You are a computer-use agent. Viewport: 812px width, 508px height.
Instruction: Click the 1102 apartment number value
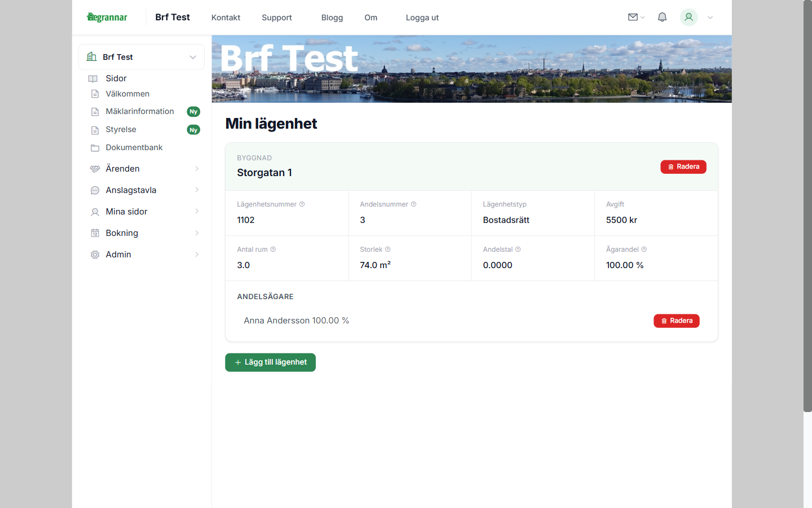(x=246, y=220)
